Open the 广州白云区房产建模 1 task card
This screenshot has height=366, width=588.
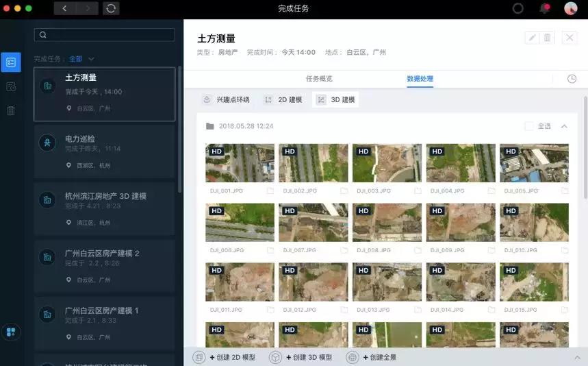tap(105, 324)
